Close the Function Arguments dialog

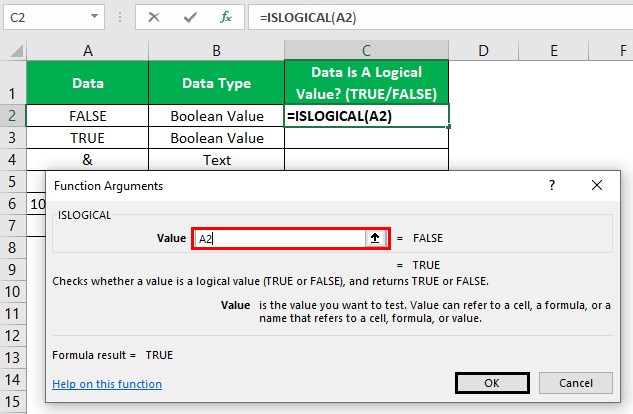[597, 185]
